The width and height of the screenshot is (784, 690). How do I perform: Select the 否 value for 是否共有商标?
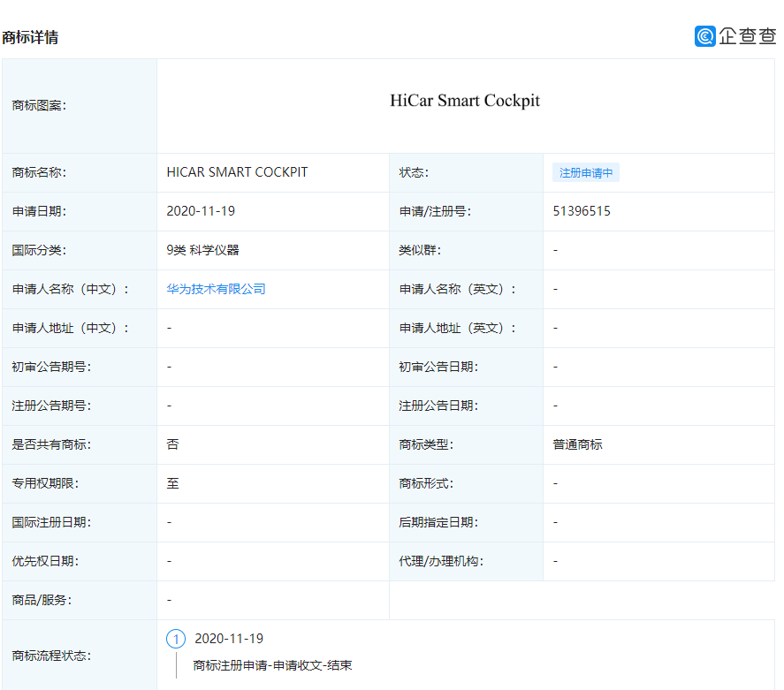click(172, 444)
